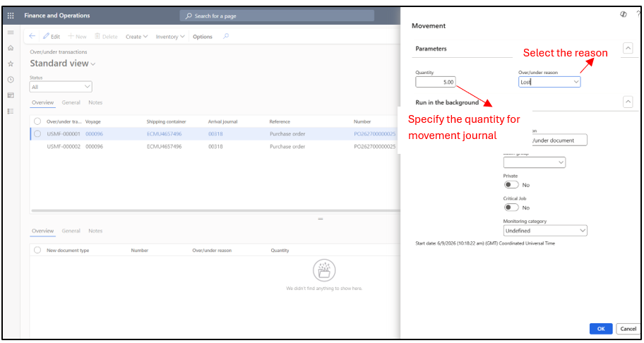Image resolution: width=644 pixels, height=343 pixels.
Task: Click Over/under reason column header in lower grid
Action: (212, 251)
